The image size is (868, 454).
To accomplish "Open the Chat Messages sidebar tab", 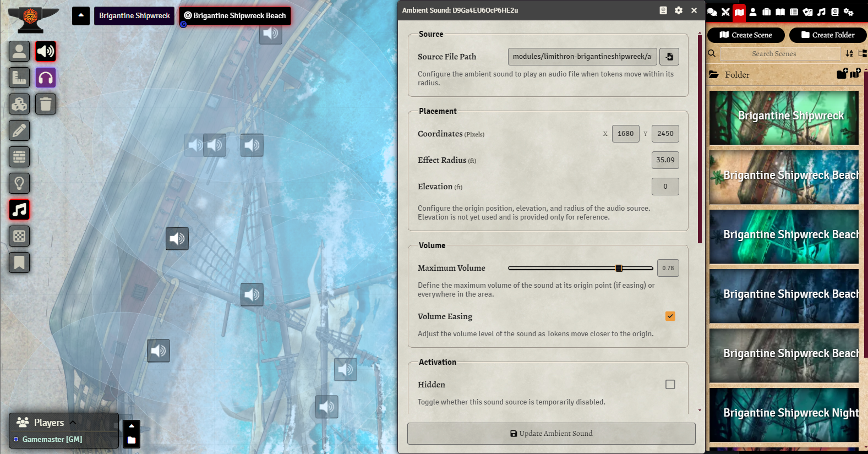I will coord(712,12).
